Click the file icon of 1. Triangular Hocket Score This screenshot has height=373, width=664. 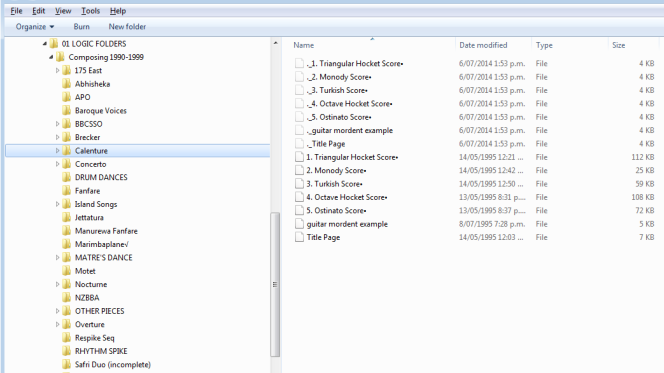pyautogui.click(x=299, y=157)
